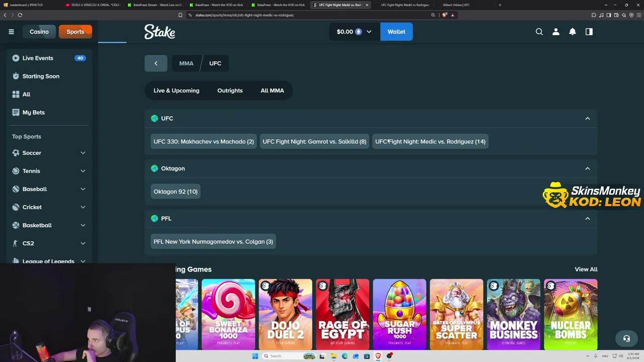The width and height of the screenshot is (644, 362).
Task: Open the Windows Start menu
Action: [x=255, y=356]
